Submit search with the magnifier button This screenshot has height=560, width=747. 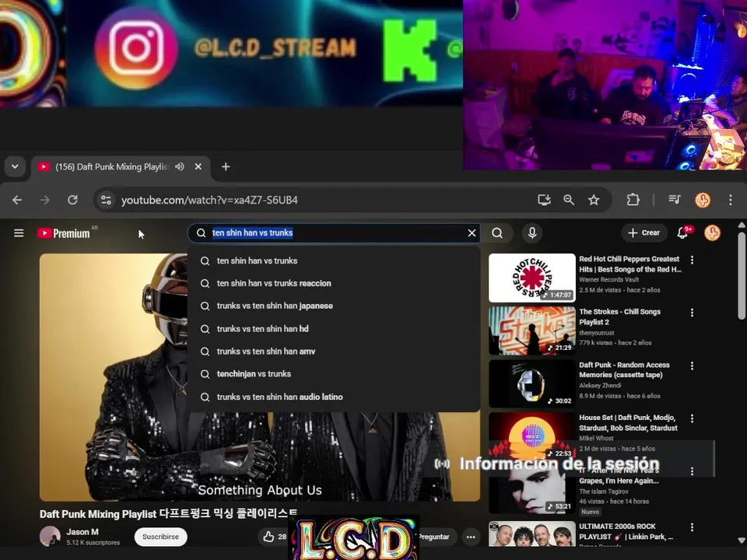click(x=497, y=233)
